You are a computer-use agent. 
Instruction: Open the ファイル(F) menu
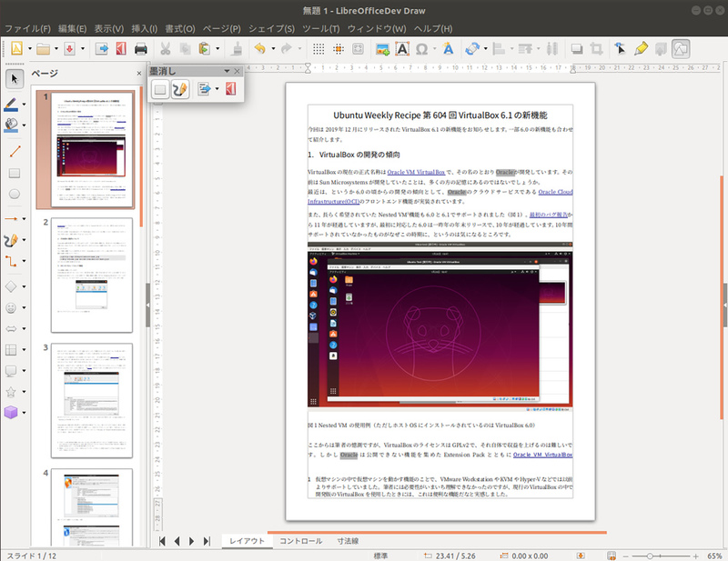click(27, 29)
